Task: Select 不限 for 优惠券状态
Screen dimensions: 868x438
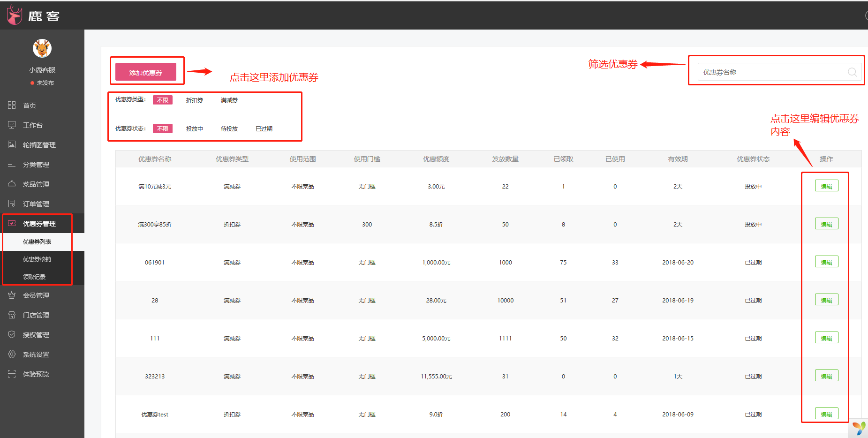Action: point(163,128)
